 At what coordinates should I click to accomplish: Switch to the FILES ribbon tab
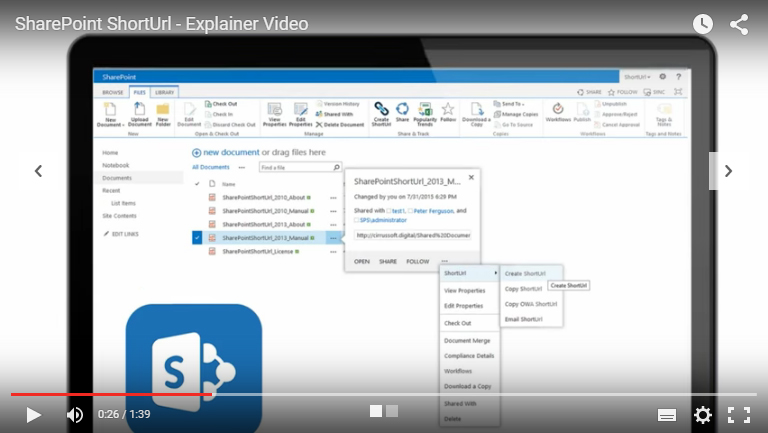point(140,92)
